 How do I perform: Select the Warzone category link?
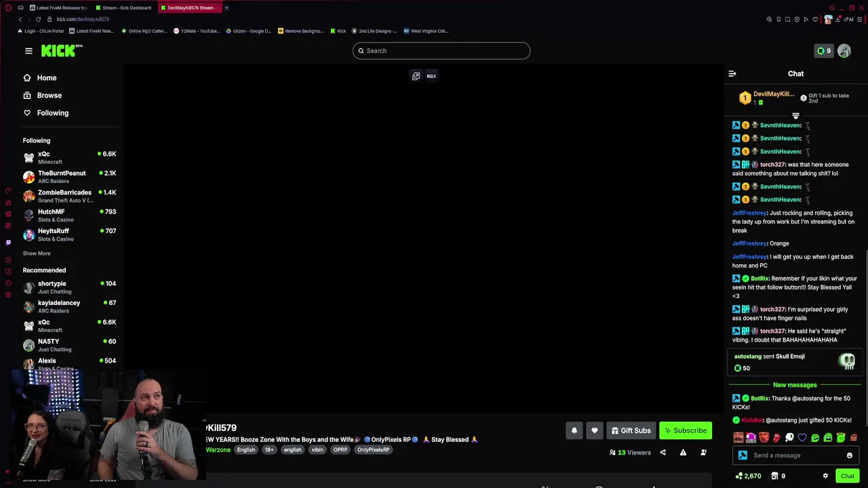(218, 450)
